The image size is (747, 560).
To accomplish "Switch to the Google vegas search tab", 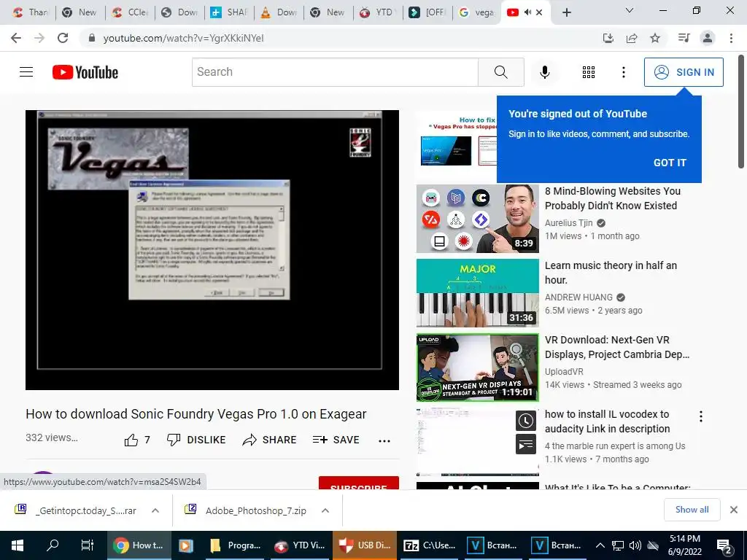I will pyautogui.click(x=477, y=12).
